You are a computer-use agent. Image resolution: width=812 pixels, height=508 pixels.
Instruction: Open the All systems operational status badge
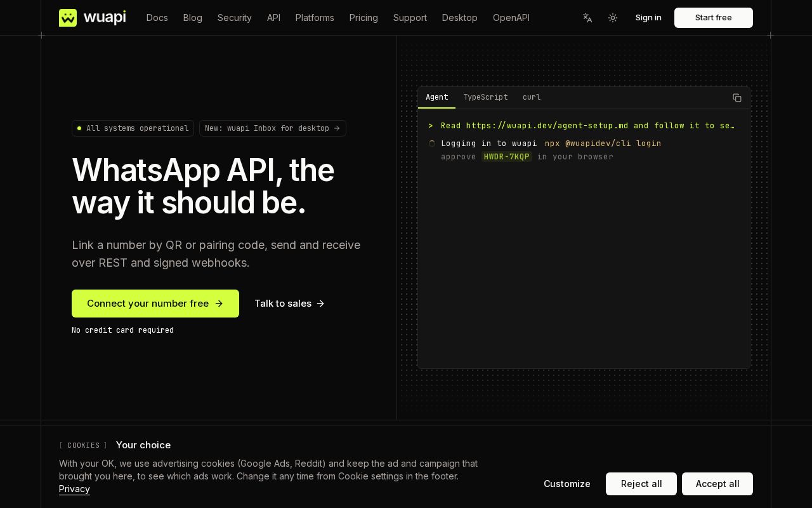tap(133, 128)
